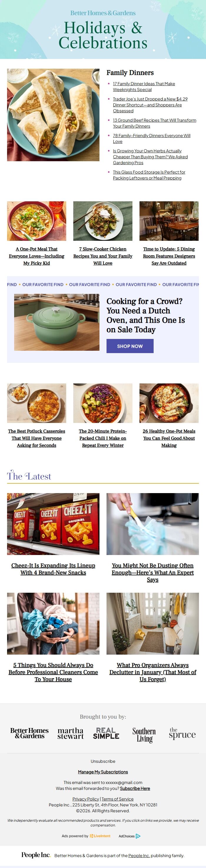Click the Unsubscribe link

103,761
